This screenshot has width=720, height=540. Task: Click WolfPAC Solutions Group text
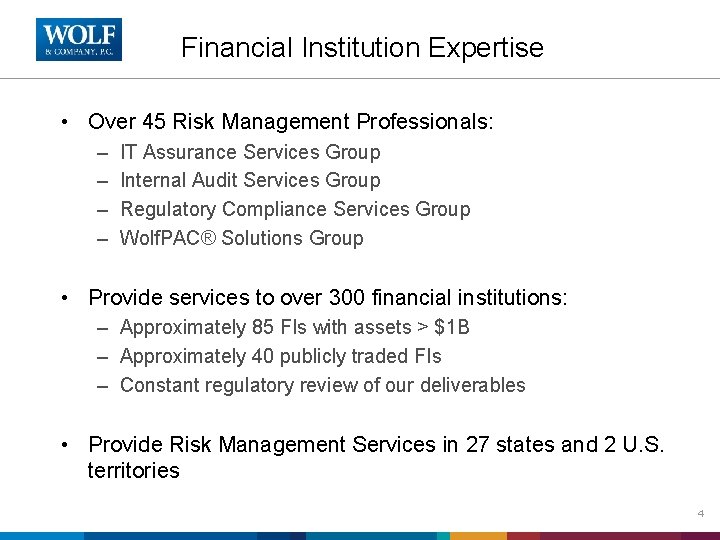pos(242,238)
